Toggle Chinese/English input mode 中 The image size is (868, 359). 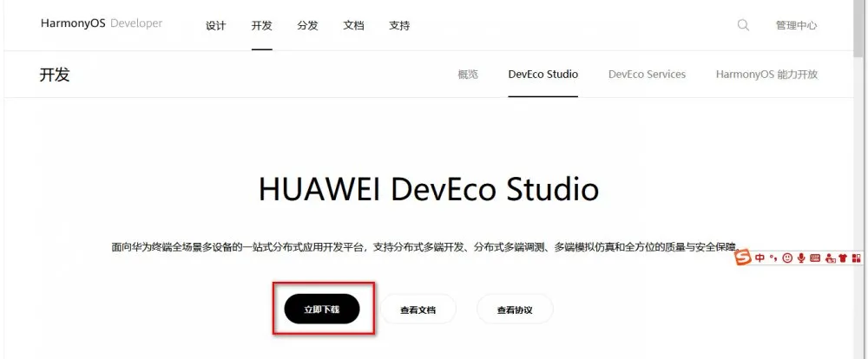point(760,258)
